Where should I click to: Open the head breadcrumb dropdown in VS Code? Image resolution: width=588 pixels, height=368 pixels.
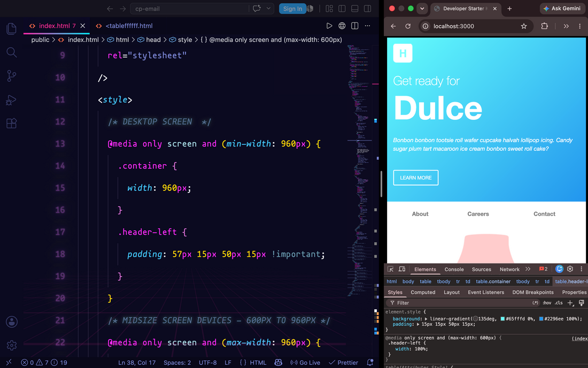click(149, 40)
